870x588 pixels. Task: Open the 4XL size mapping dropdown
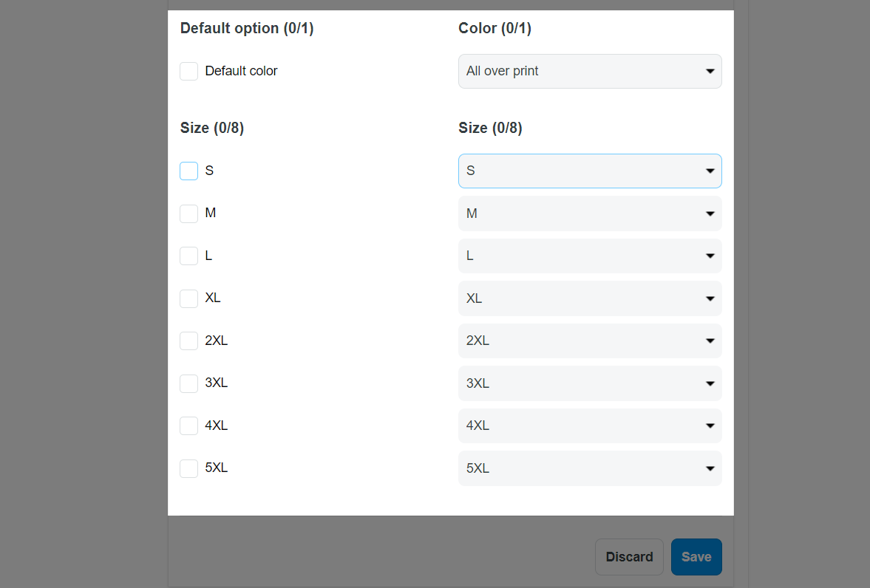click(590, 425)
